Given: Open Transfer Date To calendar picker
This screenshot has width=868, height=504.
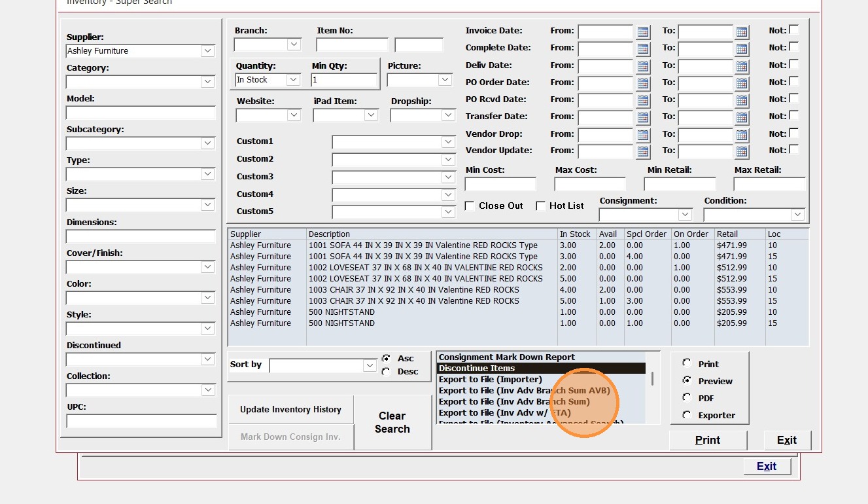Looking at the screenshot, I should [741, 117].
